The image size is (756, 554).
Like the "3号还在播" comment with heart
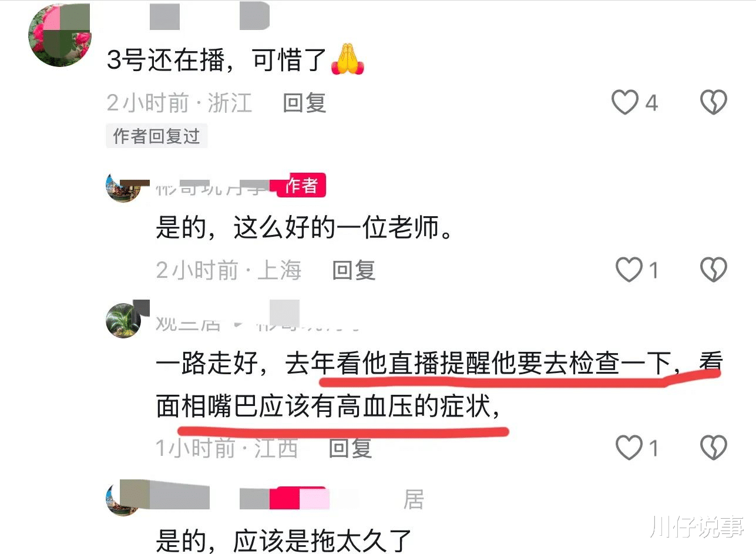624,103
